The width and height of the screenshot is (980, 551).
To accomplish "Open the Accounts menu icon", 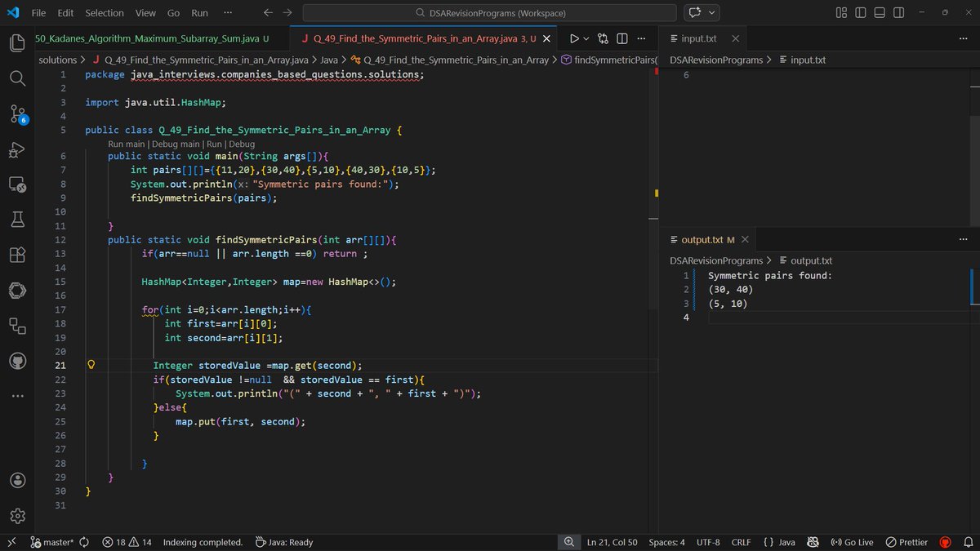I will pos(18,480).
